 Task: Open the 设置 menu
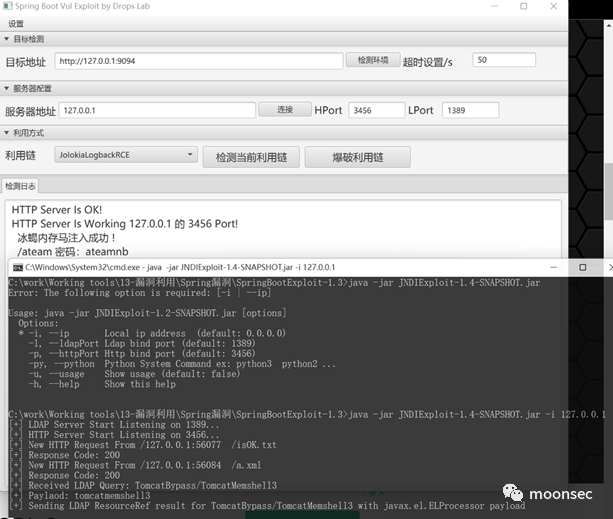tap(16, 24)
